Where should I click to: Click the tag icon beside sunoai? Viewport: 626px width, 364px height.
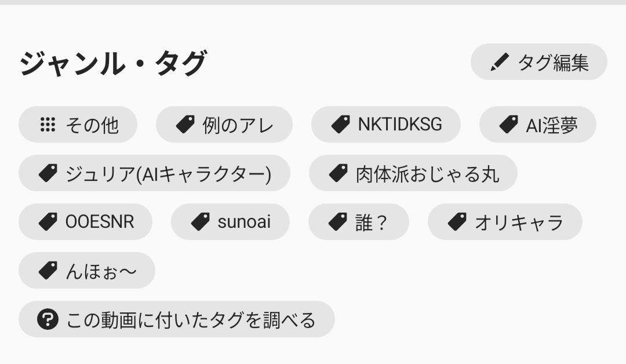click(x=201, y=222)
